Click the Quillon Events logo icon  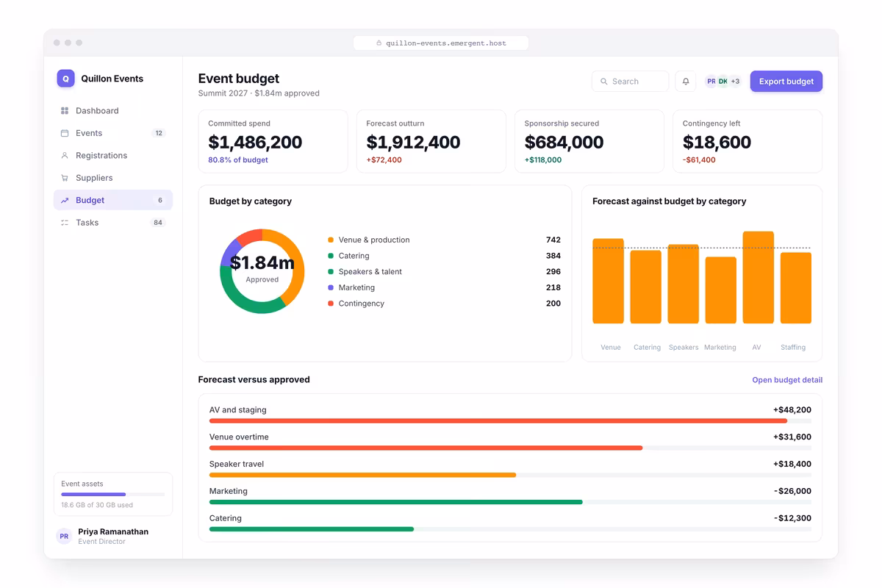point(65,79)
